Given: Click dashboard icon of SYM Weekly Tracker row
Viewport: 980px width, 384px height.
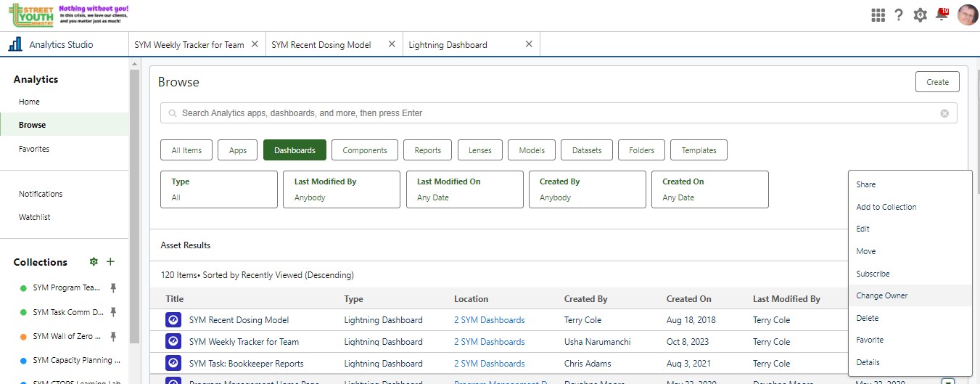Looking at the screenshot, I should click(x=173, y=342).
